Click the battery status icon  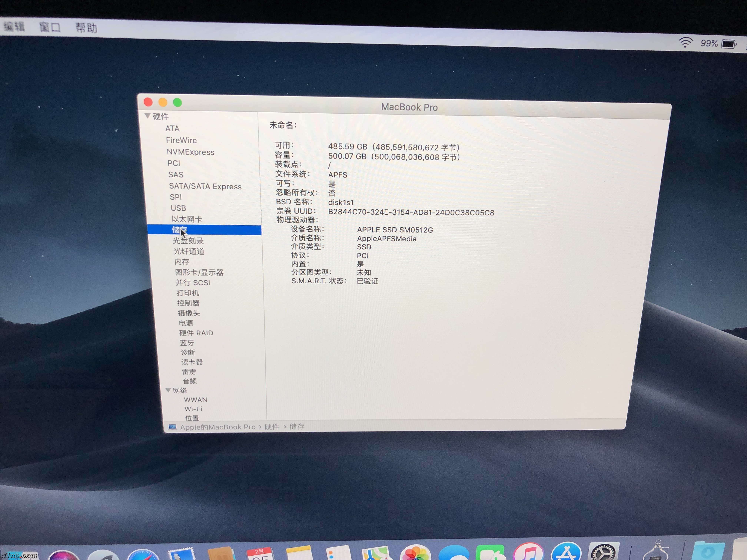coord(728,44)
